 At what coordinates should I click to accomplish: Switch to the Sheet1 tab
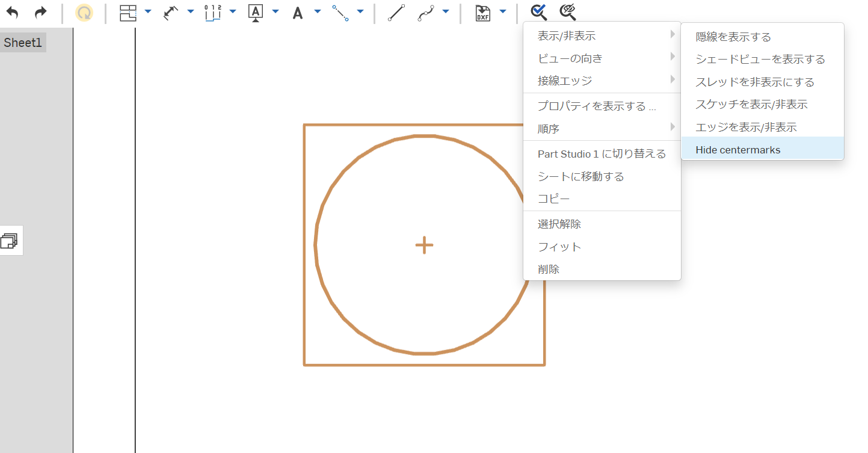23,43
